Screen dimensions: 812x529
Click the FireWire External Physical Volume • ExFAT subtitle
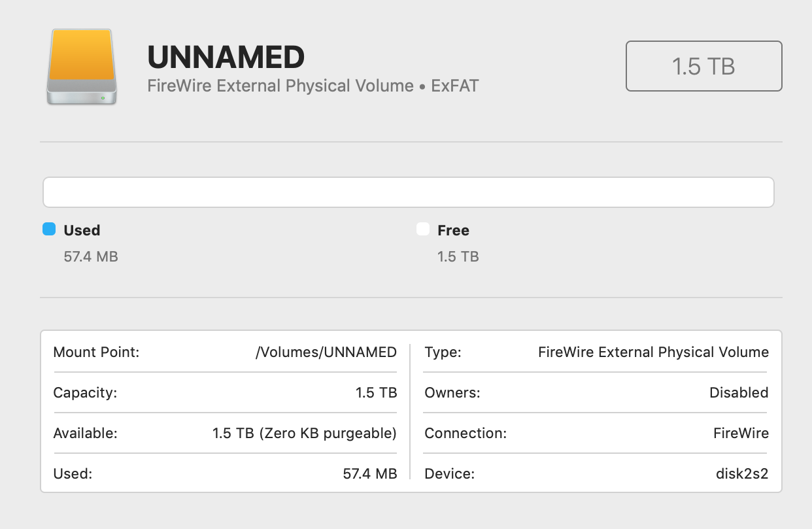(313, 86)
